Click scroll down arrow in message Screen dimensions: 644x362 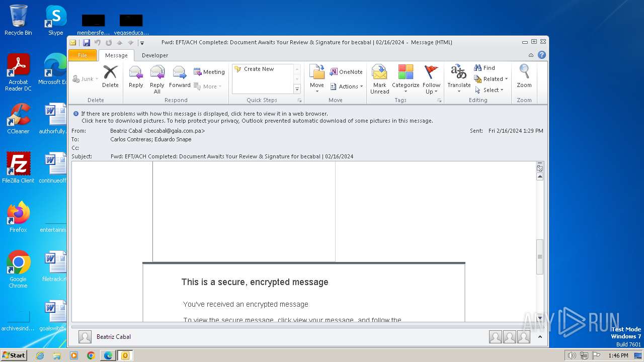[540, 318]
